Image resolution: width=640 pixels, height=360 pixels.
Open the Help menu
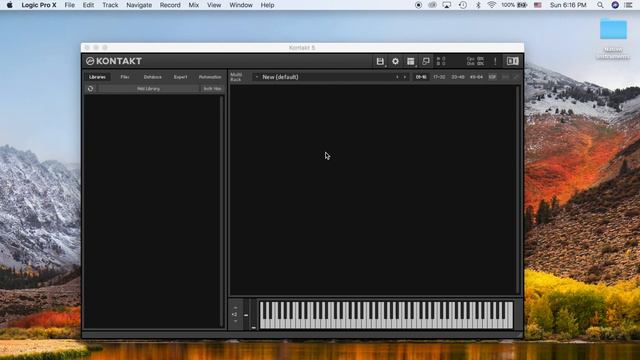(267, 5)
